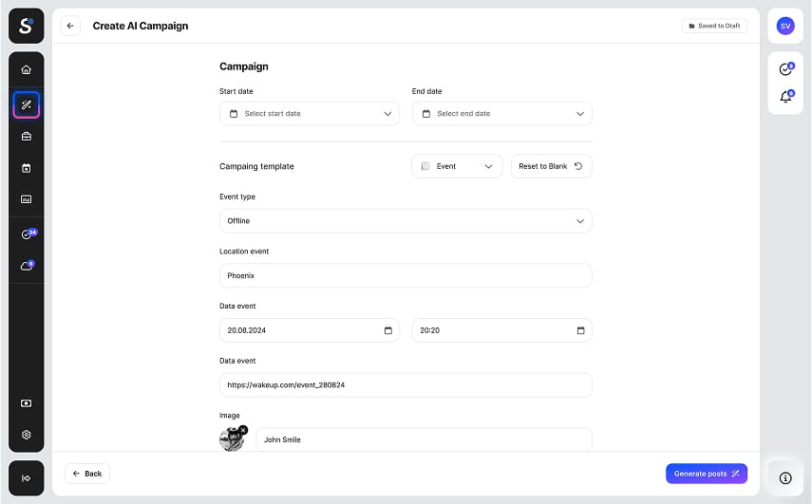The height and width of the screenshot is (504, 812).
Task: Click the Reset to Blank button
Action: click(x=551, y=166)
